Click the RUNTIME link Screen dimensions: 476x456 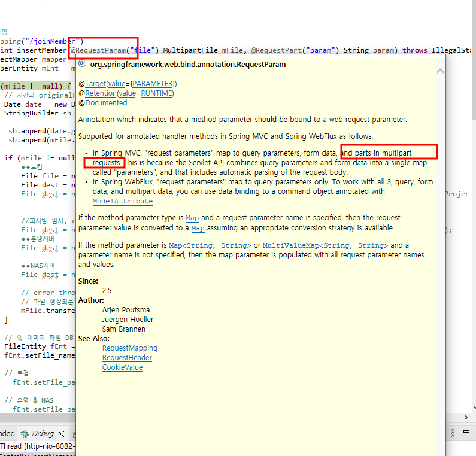[x=156, y=93]
